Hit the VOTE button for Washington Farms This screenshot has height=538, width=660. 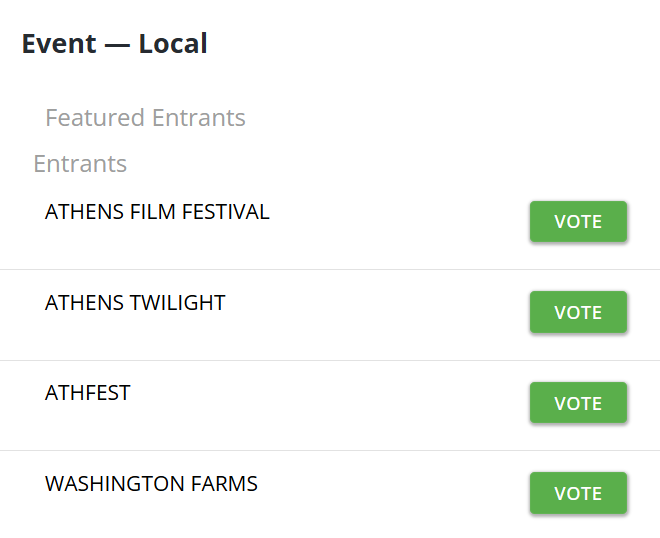578,493
